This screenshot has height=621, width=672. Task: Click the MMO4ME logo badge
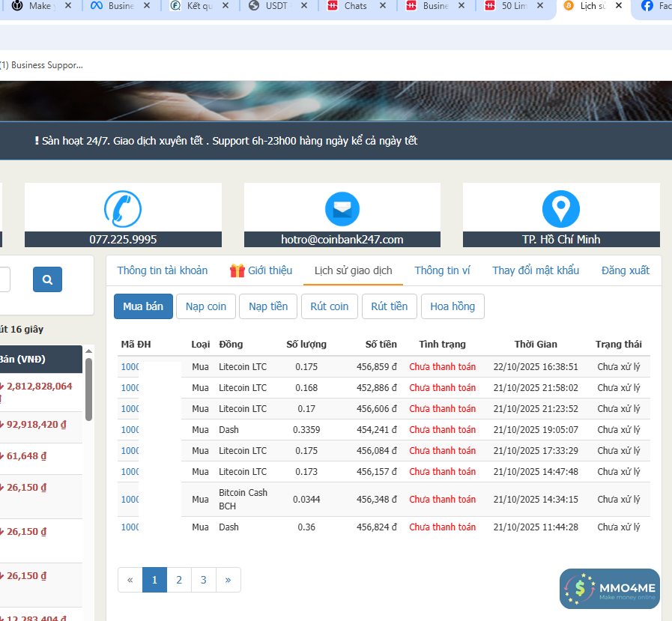tap(609, 589)
